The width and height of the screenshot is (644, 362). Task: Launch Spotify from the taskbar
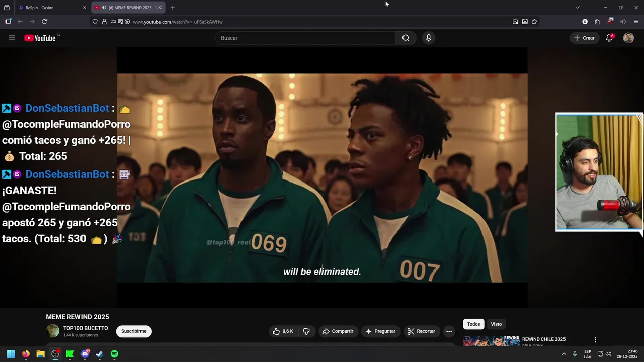click(x=114, y=354)
